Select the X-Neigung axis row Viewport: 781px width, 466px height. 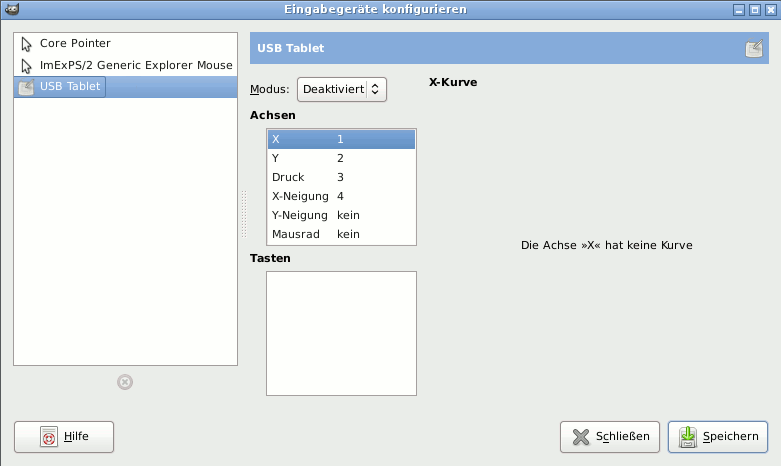coord(341,196)
